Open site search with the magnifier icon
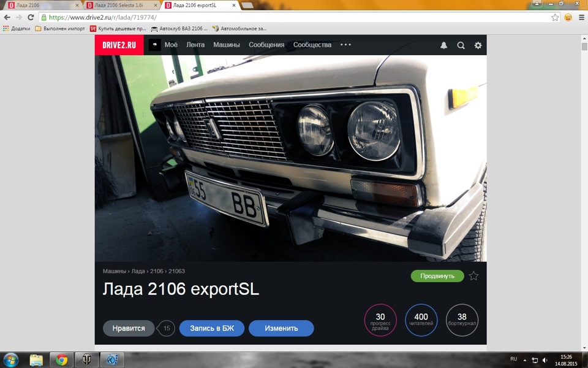 click(x=461, y=45)
